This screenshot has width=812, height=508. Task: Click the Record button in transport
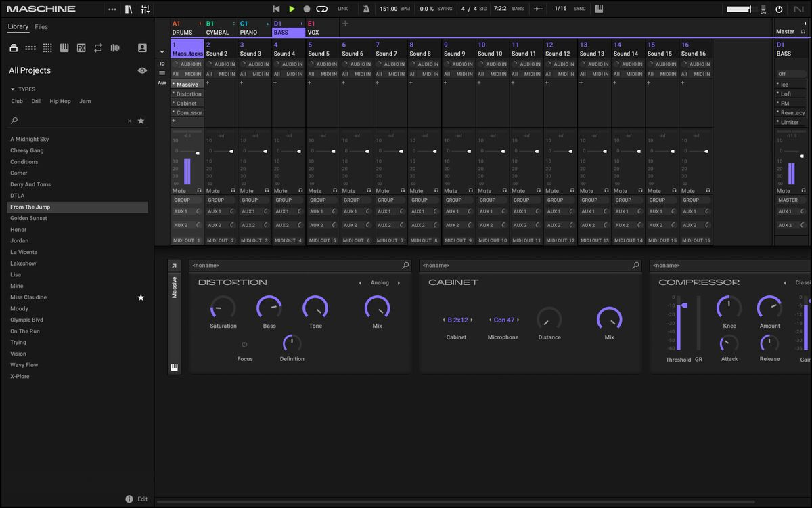coord(307,9)
